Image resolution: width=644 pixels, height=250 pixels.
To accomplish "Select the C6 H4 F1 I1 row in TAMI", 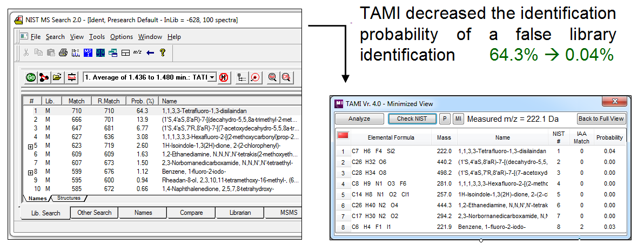I will coord(480,227).
